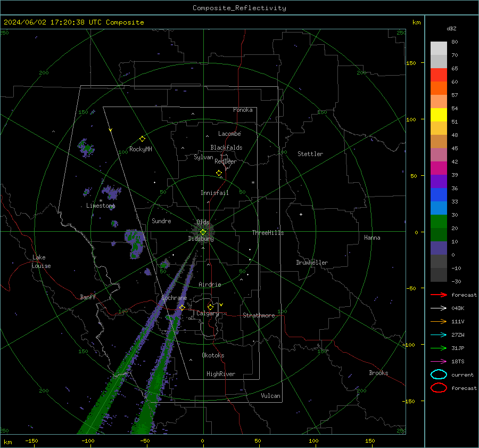Select the magenta swatch in dBZ scale
479x448 pixels.
pos(439,168)
